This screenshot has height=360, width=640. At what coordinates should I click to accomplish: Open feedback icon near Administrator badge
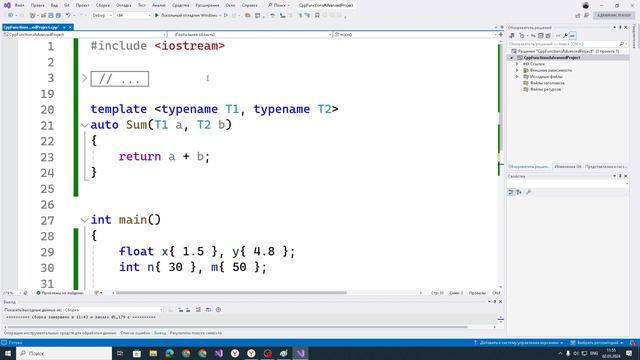click(587, 15)
